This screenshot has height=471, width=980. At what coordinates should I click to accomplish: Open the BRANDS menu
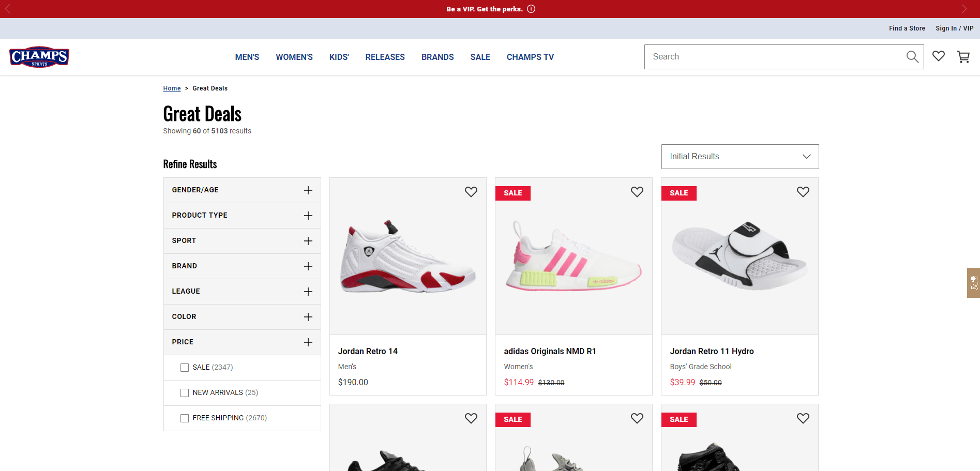pos(438,57)
